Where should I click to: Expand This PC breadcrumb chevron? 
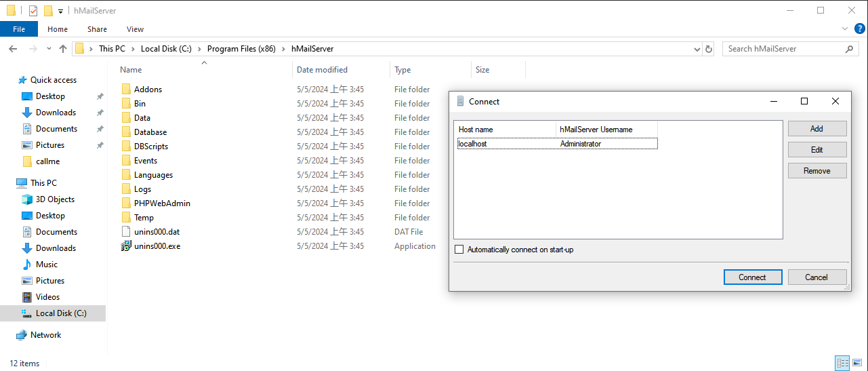pyautogui.click(x=133, y=49)
